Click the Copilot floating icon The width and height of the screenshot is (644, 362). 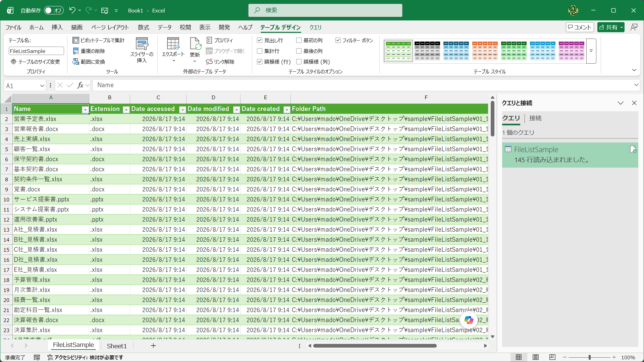(x=469, y=320)
